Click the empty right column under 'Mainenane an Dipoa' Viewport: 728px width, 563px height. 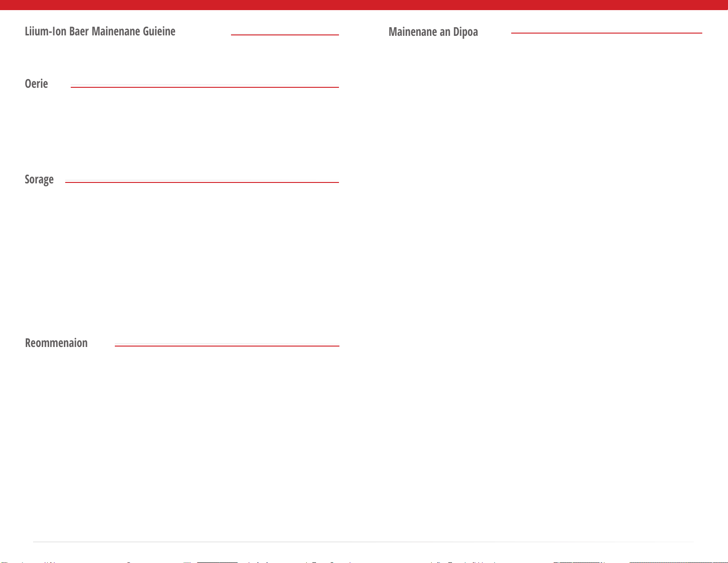[x=545, y=285]
